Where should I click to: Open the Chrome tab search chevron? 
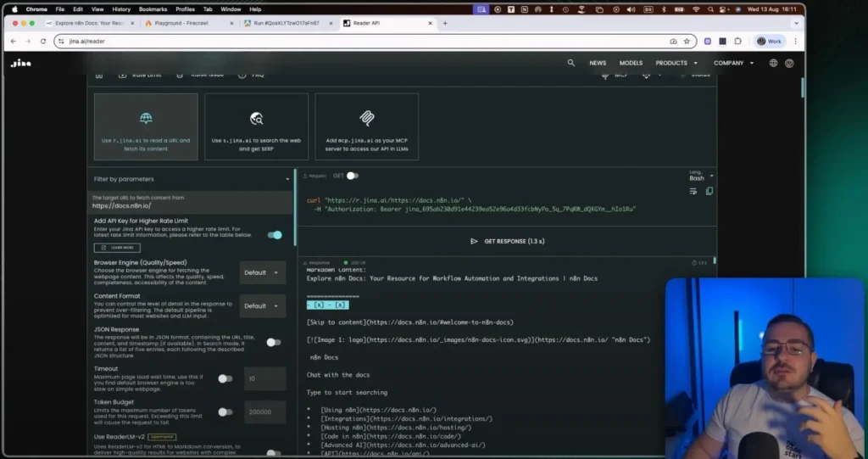(796, 23)
